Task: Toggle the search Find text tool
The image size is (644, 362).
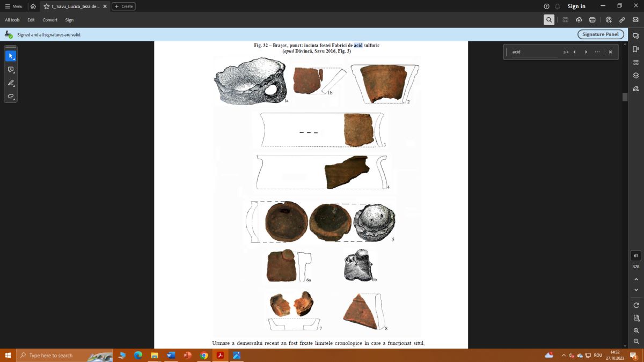Action: coord(548,20)
